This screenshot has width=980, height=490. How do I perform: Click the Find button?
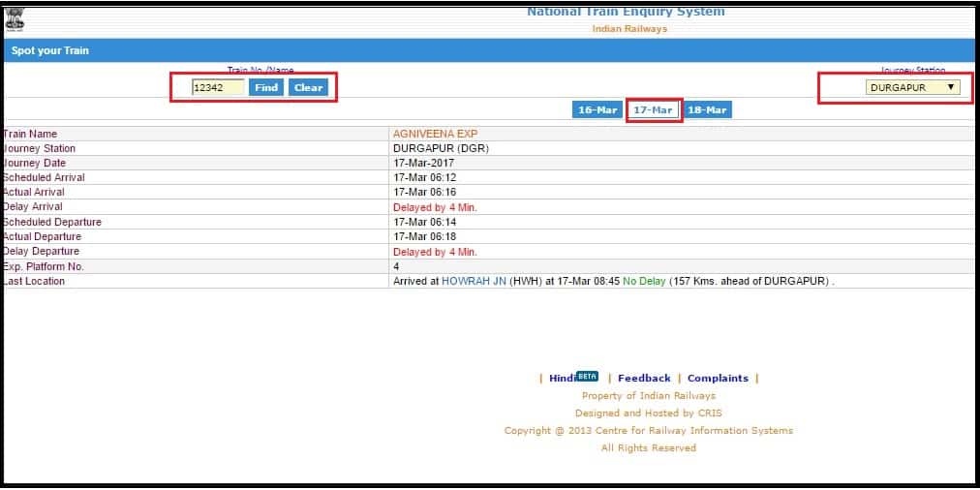[x=266, y=87]
